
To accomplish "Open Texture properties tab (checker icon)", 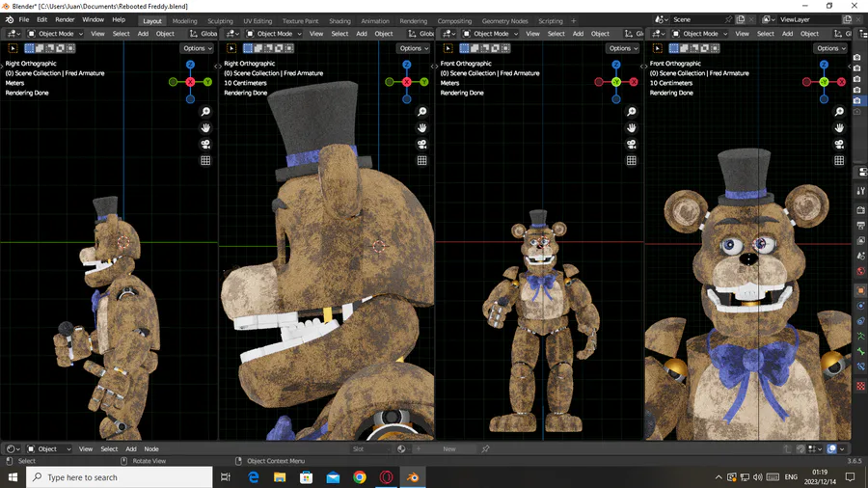I will [861, 386].
